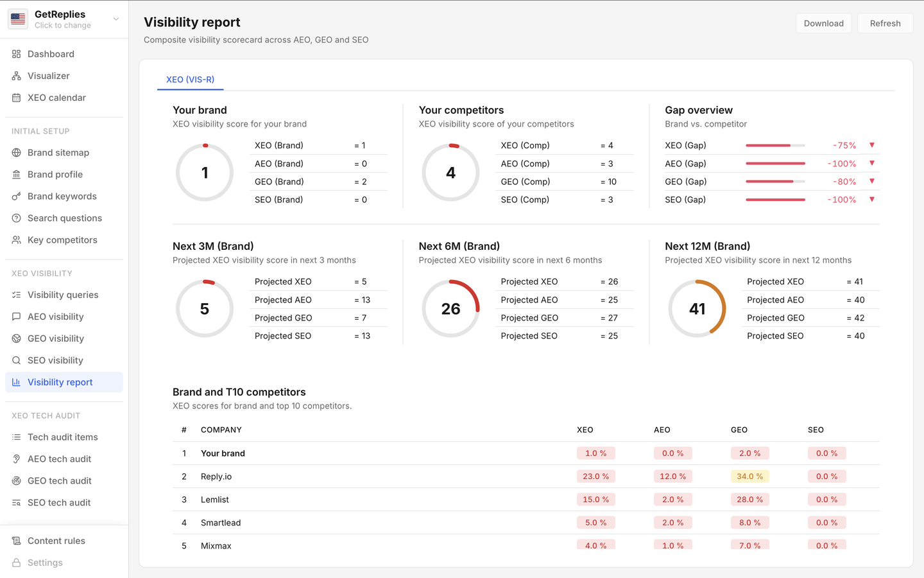The height and width of the screenshot is (578, 924).
Task: Click the Settings lock icon
Action: [x=17, y=563]
